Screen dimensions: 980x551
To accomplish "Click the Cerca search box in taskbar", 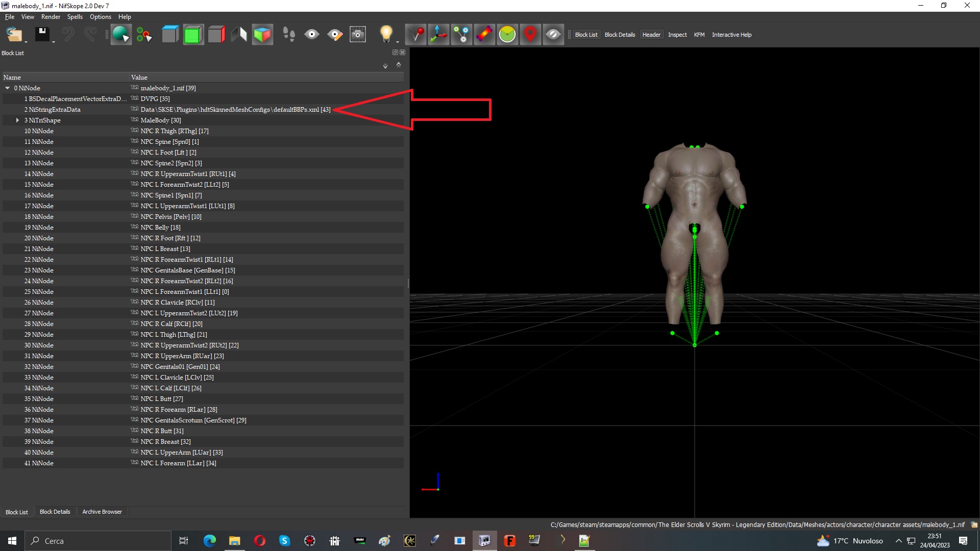I will (x=98, y=541).
